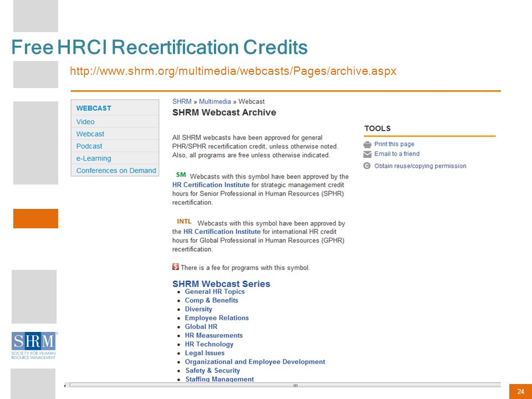Click the SHRM breadcrumb link
Image resolution: width=532 pixels, height=399 pixels.
click(x=182, y=101)
